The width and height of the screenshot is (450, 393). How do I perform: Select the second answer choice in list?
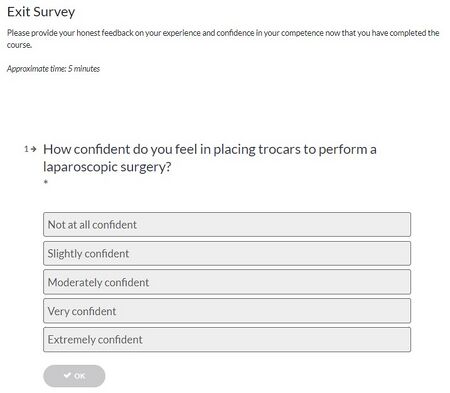pyautogui.click(x=227, y=253)
